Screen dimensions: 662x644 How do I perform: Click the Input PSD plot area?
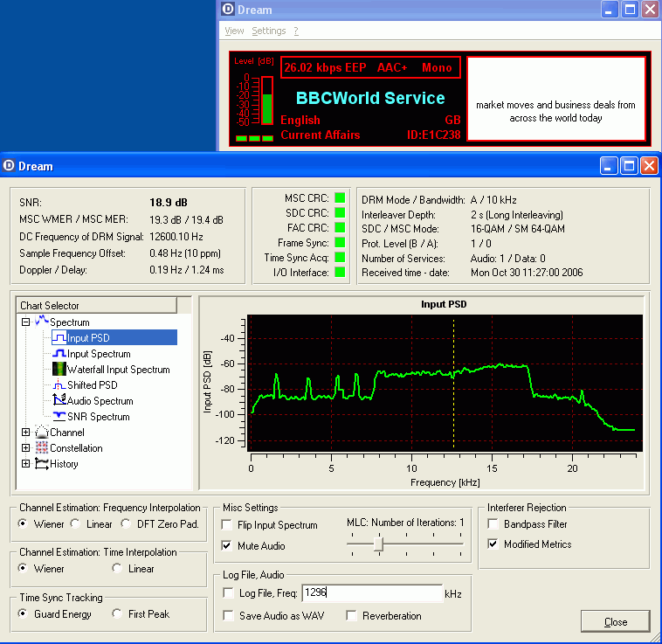pyautogui.click(x=445, y=383)
